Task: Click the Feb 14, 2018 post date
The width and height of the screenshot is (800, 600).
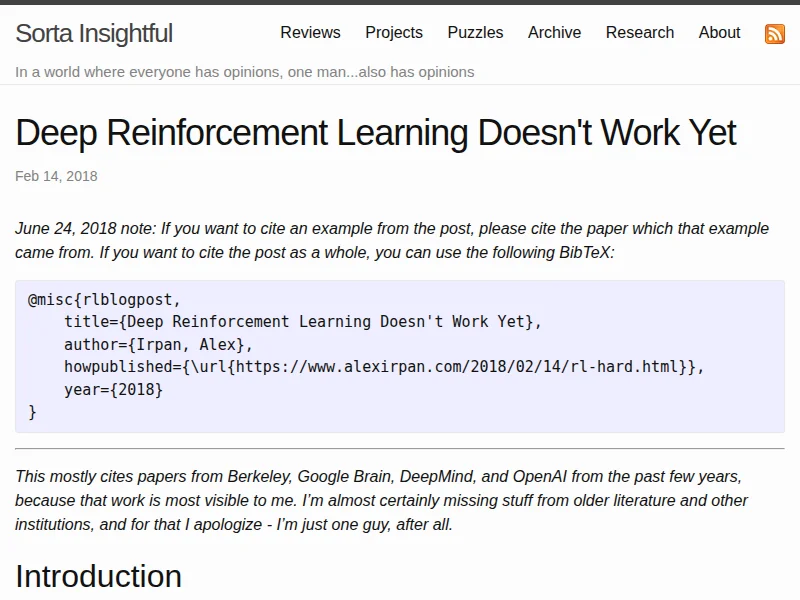Action: 56,176
